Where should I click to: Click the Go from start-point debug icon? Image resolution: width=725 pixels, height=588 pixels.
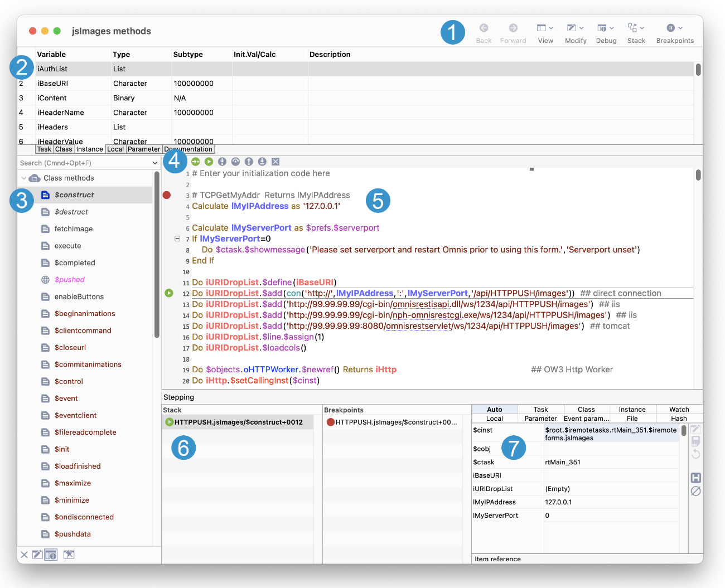click(195, 162)
